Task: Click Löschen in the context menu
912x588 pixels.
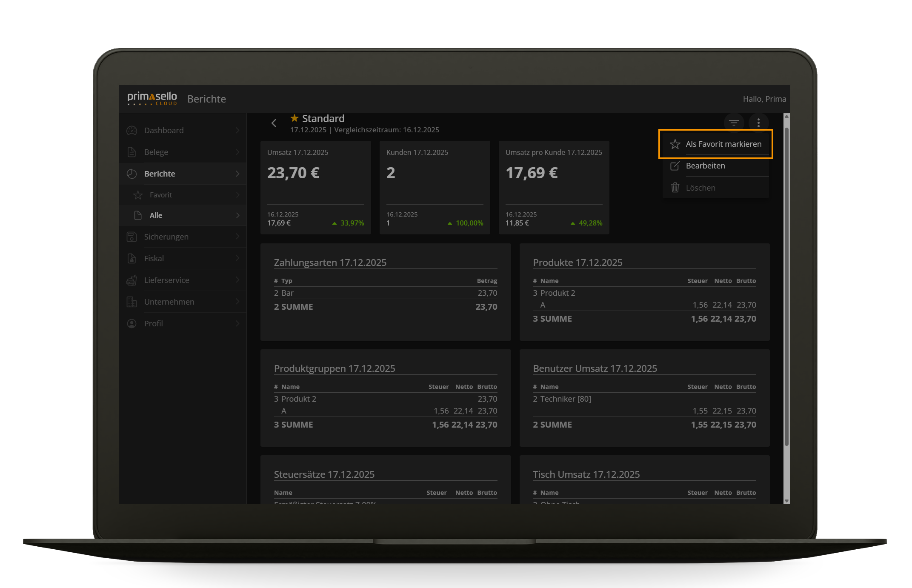Action: pos(700,188)
